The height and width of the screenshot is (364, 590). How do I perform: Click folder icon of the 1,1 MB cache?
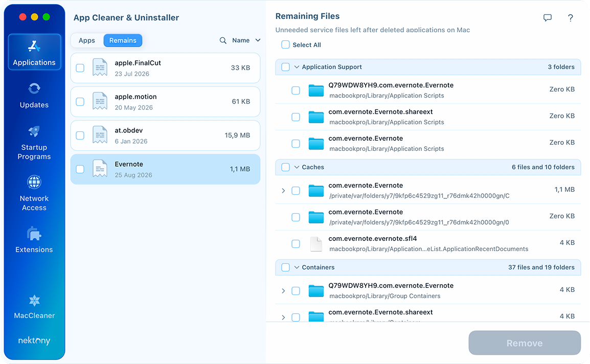click(x=316, y=191)
